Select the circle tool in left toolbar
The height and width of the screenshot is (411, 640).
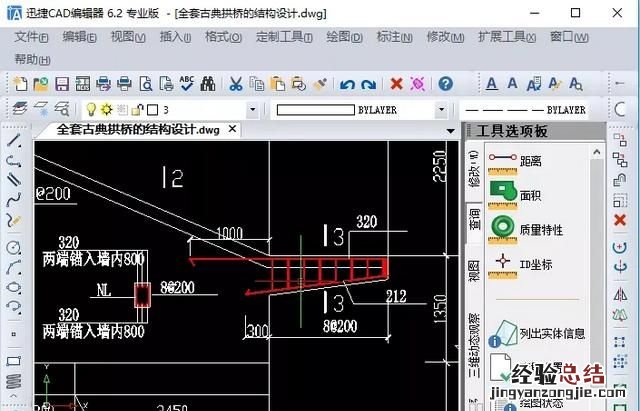(13, 247)
